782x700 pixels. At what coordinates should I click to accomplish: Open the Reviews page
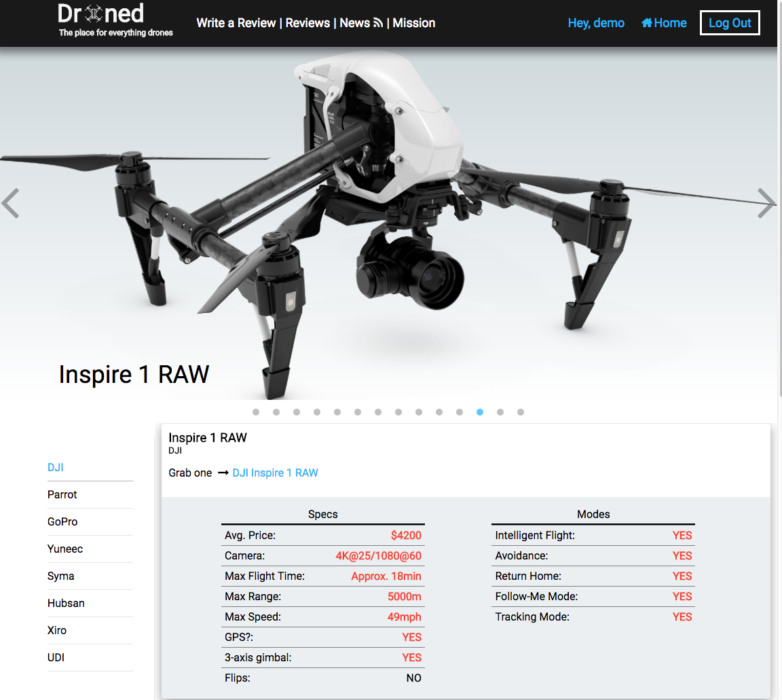coord(308,23)
